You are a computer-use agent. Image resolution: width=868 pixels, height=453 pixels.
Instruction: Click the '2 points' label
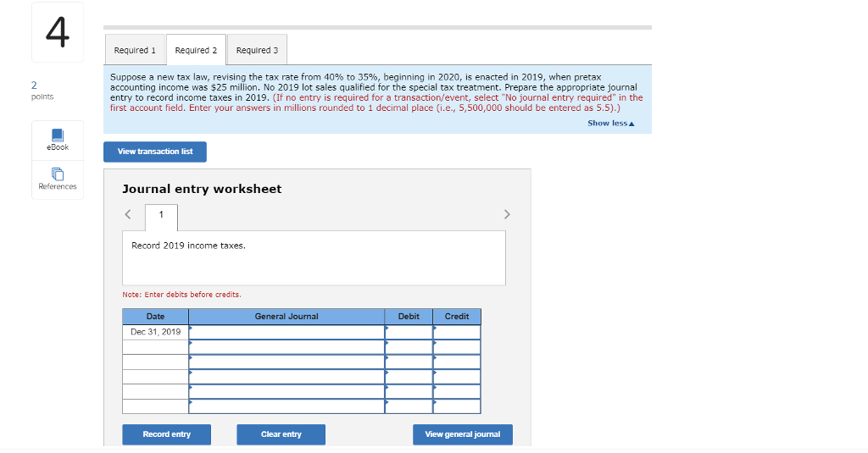pos(42,91)
